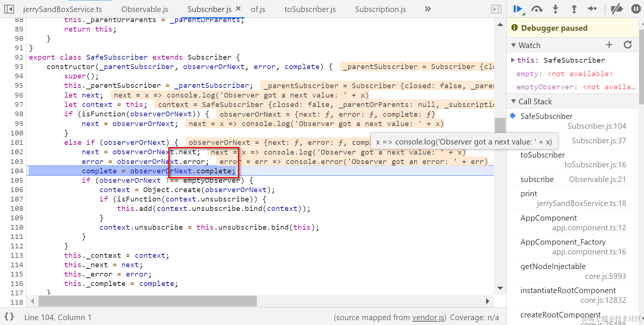Click the vertical scrollbar up arrow
This screenshot has width=644, height=325.
[x=500, y=24]
